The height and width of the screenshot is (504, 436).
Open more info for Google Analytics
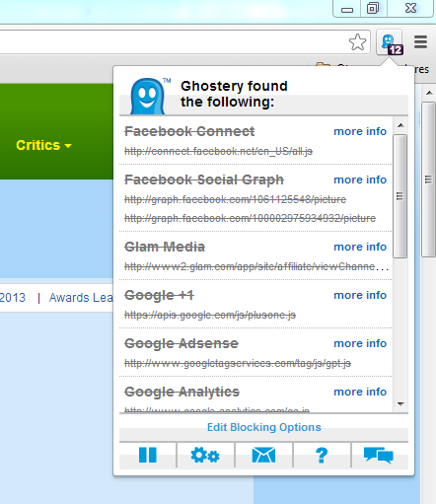tap(360, 392)
